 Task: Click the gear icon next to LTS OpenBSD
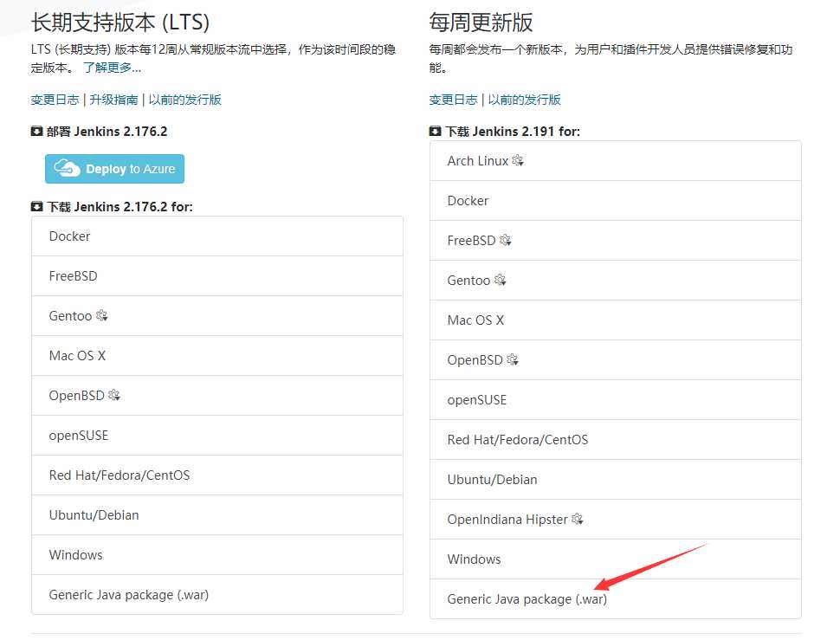point(114,395)
